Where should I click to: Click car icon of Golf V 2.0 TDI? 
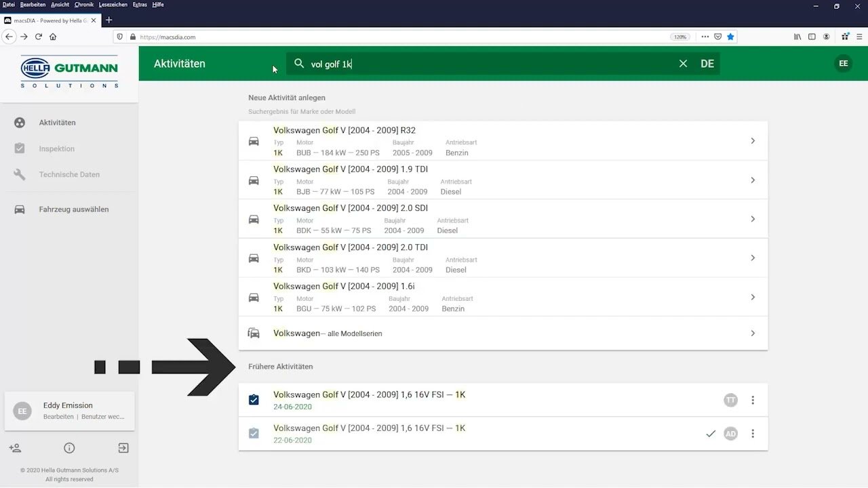coord(254,258)
